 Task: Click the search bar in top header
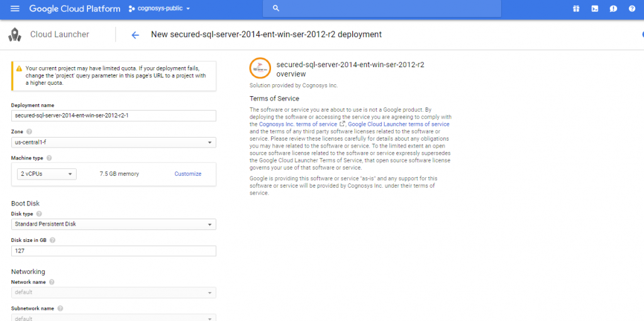[384, 9]
